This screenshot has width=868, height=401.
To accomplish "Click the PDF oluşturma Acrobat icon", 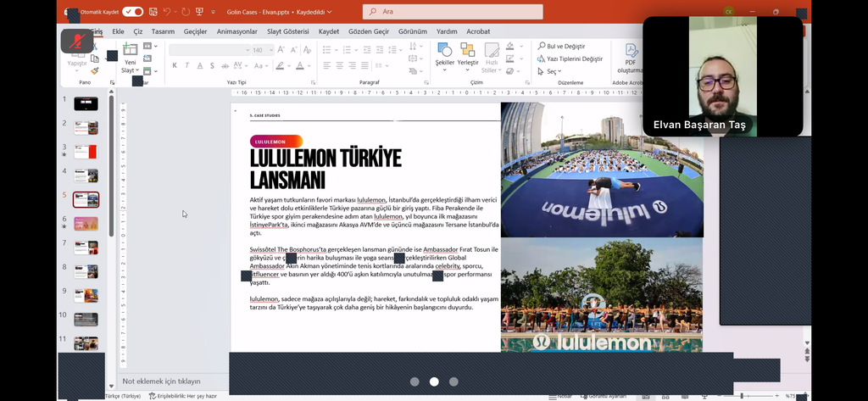I will pyautogui.click(x=630, y=58).
